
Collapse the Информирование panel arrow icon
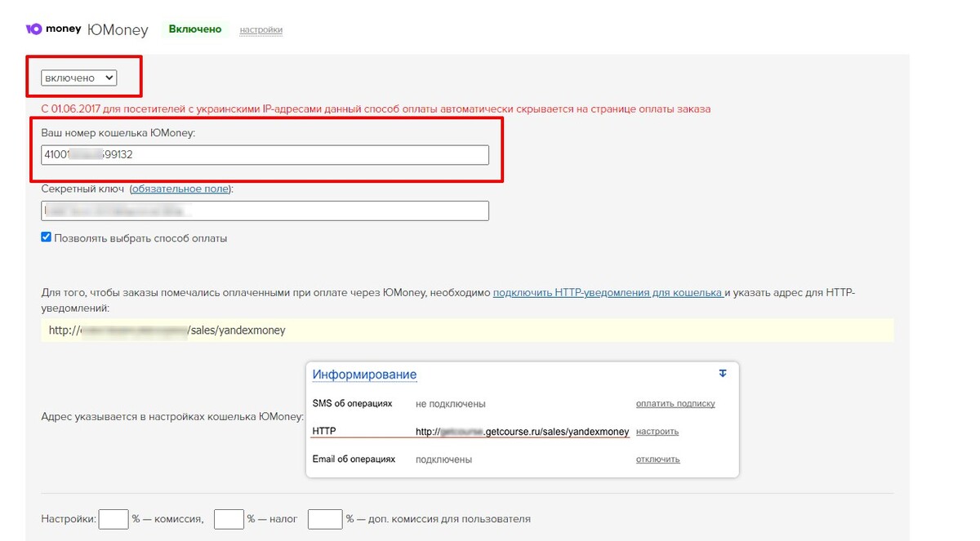click(722, 373)
